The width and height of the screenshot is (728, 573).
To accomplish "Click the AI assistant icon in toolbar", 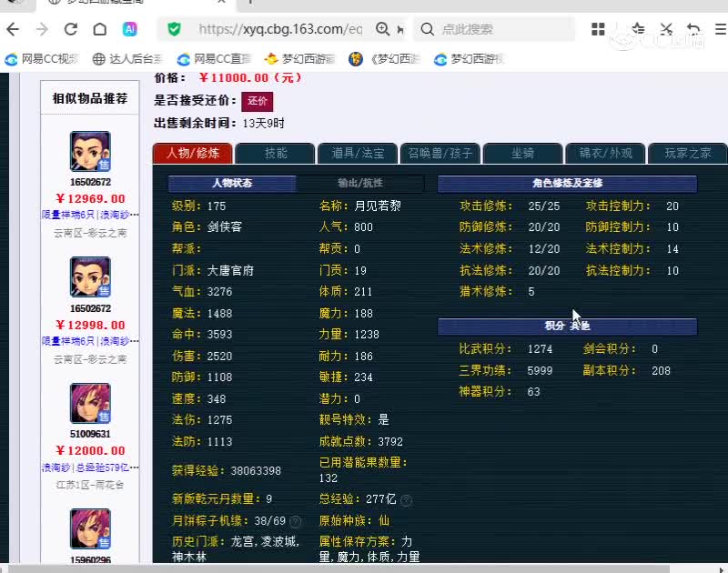I will [129, 30].
